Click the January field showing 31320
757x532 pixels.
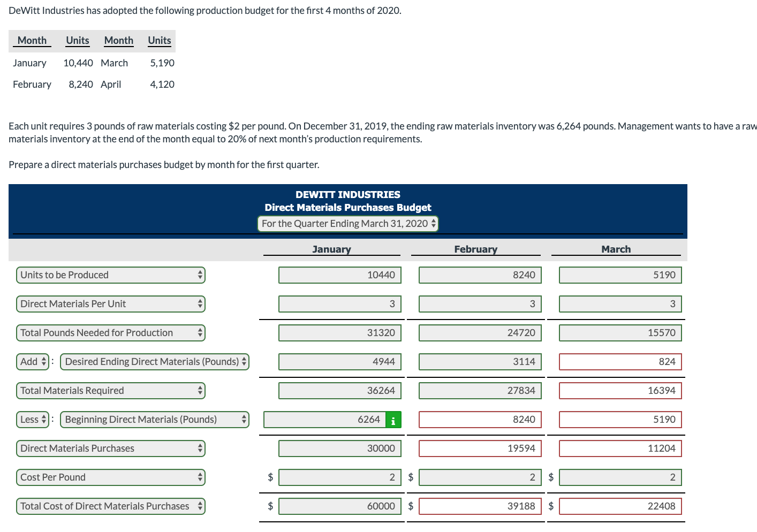(340, 333)
